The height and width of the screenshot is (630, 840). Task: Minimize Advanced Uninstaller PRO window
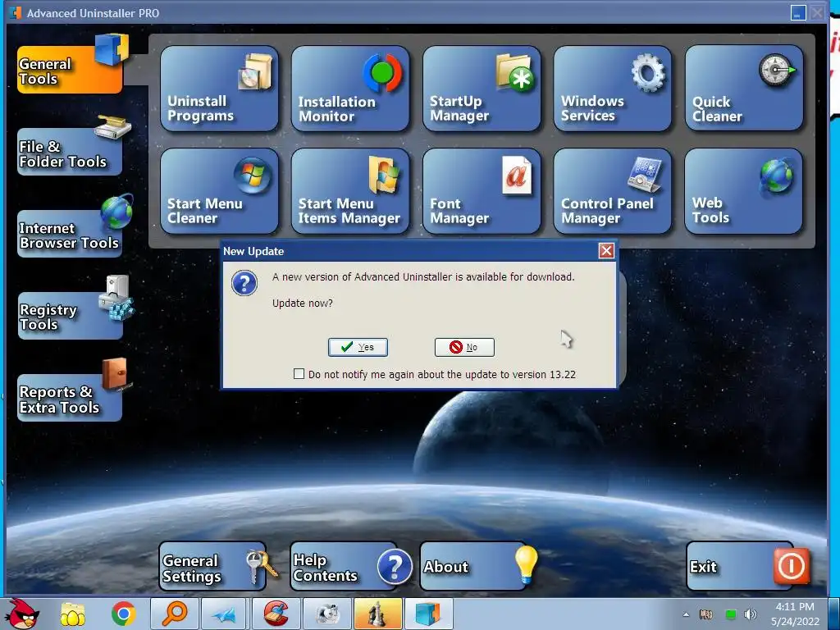click(798, 13)
